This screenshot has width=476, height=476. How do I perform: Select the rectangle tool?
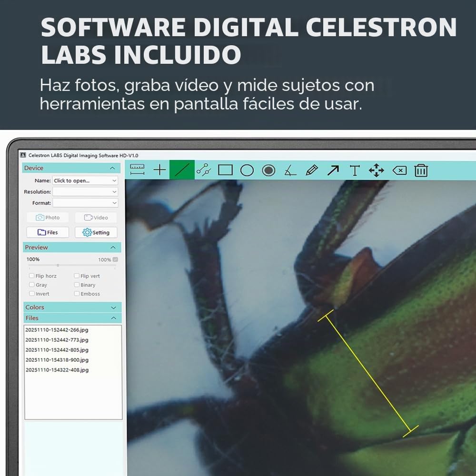pos(225,170)
